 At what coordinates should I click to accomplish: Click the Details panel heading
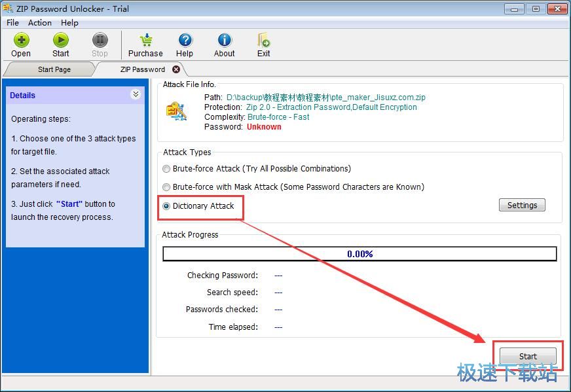22,96
